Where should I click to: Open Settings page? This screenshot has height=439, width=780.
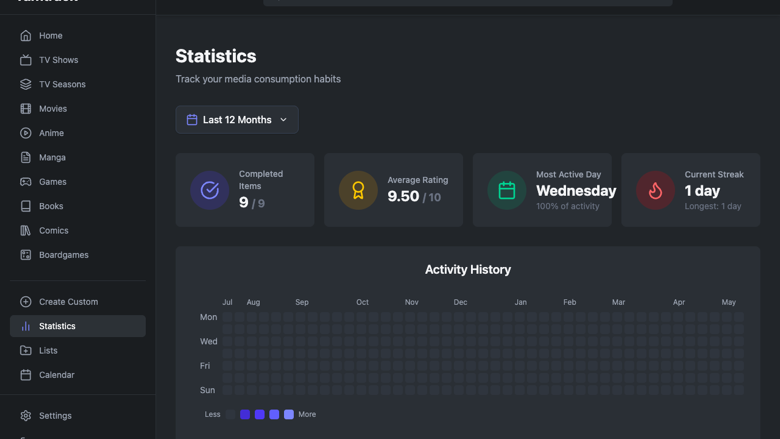pos(78,416)
